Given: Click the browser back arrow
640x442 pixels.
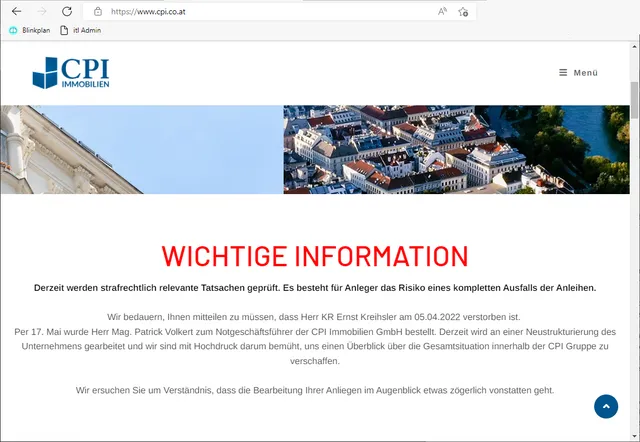Looking at the screenshot, I should [17, 11].
